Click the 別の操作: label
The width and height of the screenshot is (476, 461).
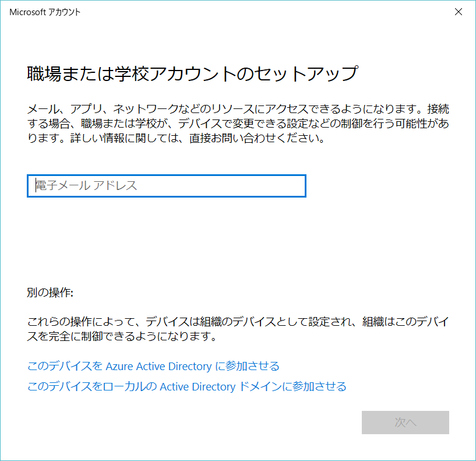[x=50, y=293]
